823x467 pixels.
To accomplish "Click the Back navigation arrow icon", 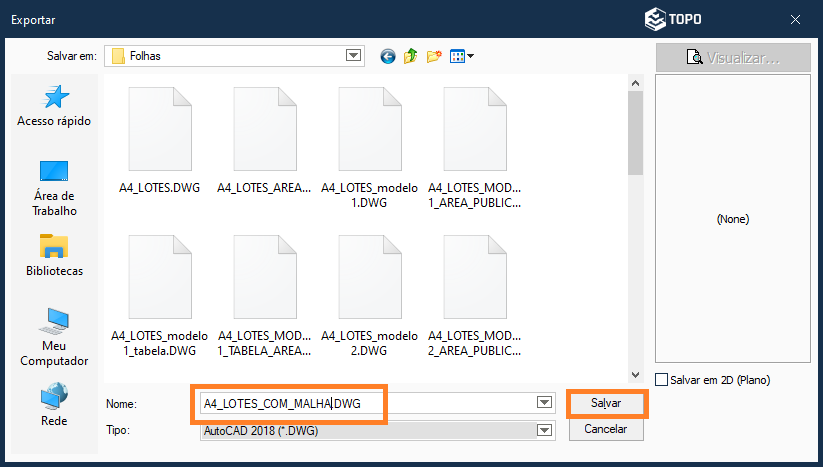I will (388, 56).
